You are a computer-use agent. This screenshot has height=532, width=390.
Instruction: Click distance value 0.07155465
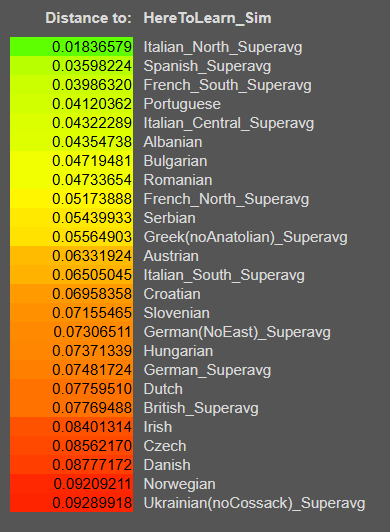tap(92, 313)
